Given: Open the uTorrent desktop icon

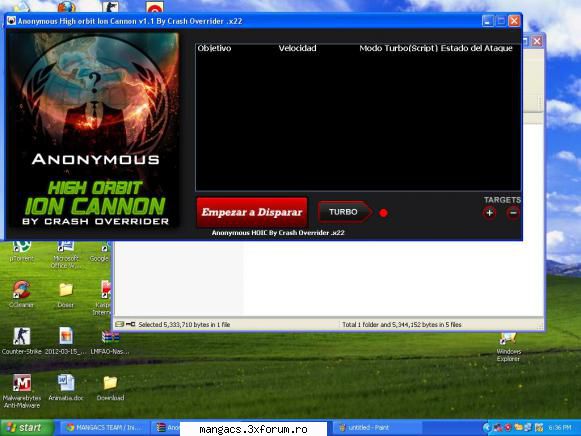Looking at the screenshot, I should 21,251.
